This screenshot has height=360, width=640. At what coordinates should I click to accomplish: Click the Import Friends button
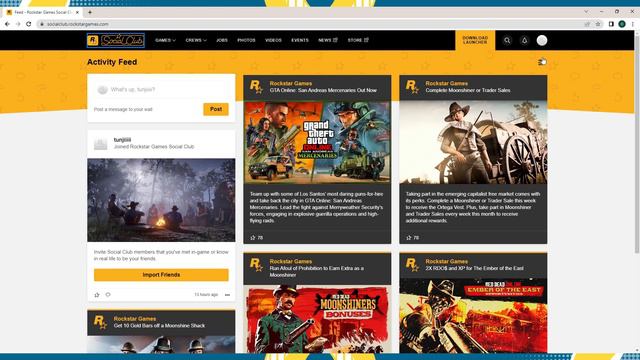(161, 275)
